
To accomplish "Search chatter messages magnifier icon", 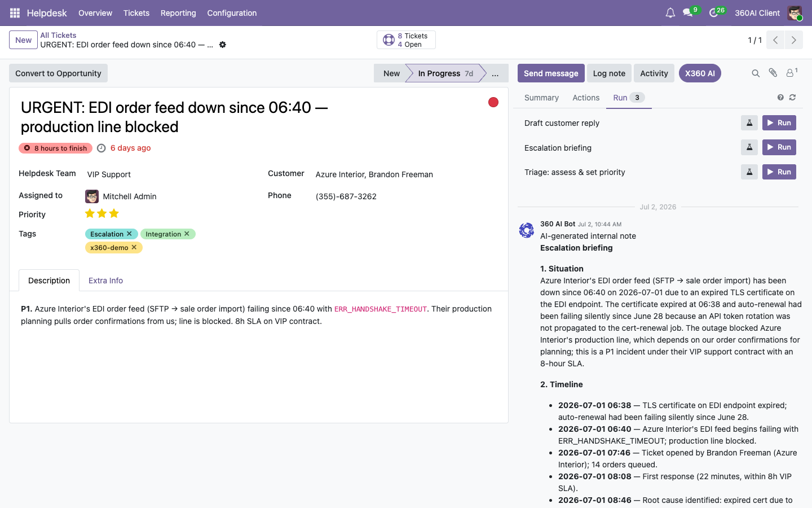I will 756,73.
